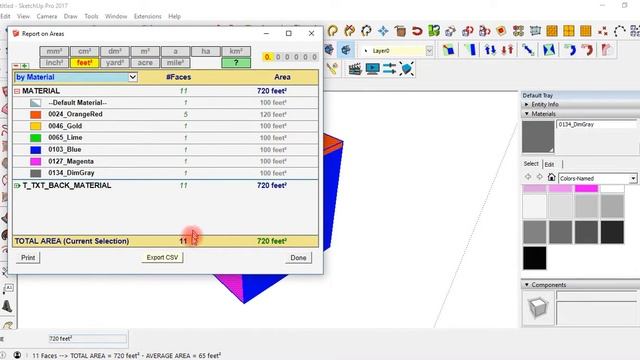
Task: Click the yellow curved arrow toolbar icon
Action: pyautogui.click(x=333, y=31)
